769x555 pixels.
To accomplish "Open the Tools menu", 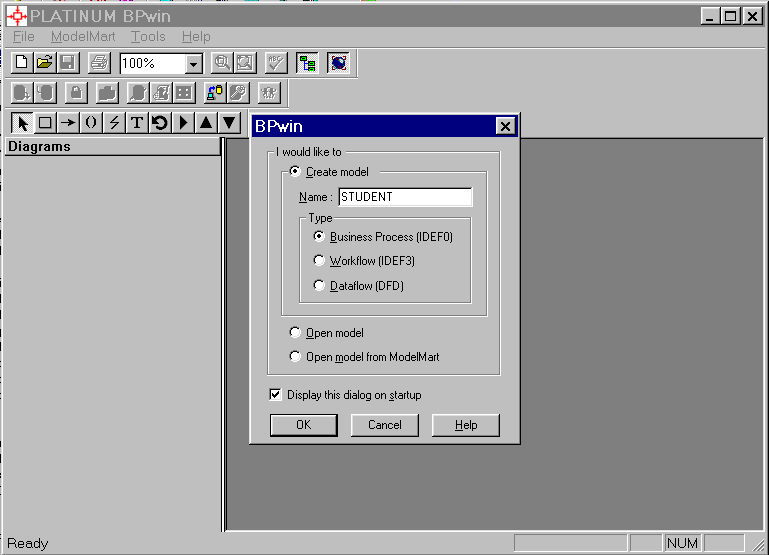I will 148,36.
